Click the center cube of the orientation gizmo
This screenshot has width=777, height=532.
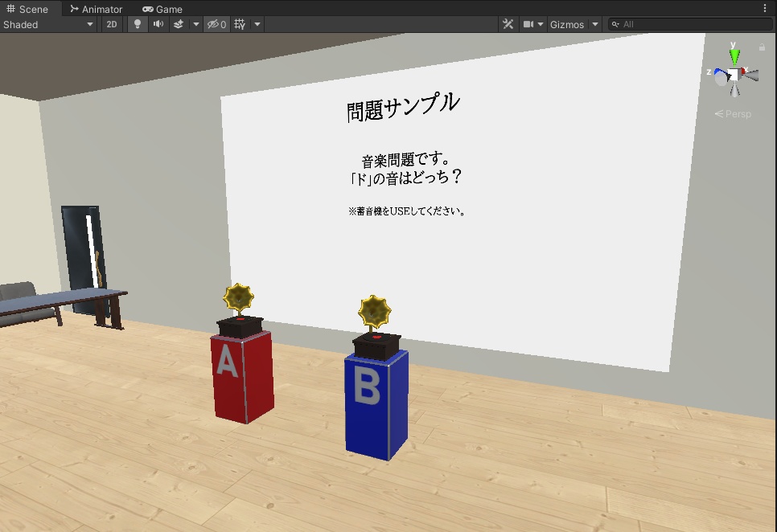tap(734, 75)
